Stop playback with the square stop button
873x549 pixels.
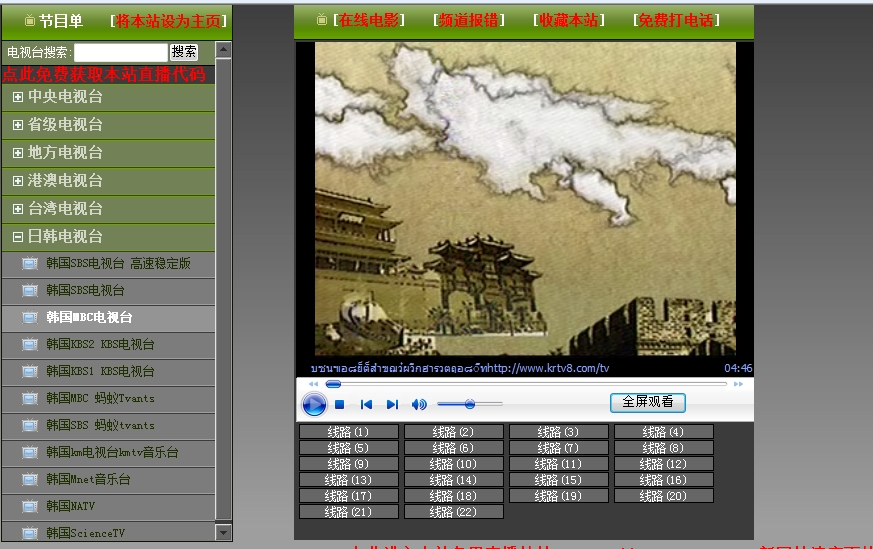340,405
